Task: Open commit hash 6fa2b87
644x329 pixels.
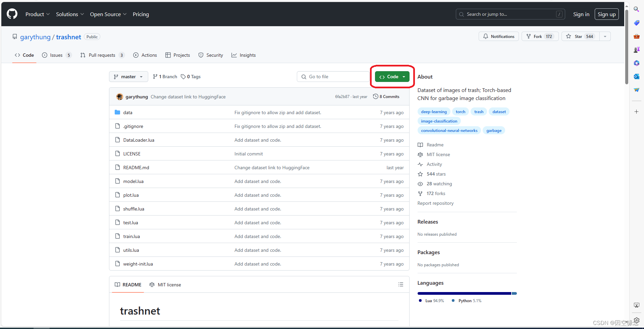Action: (342, 97)
